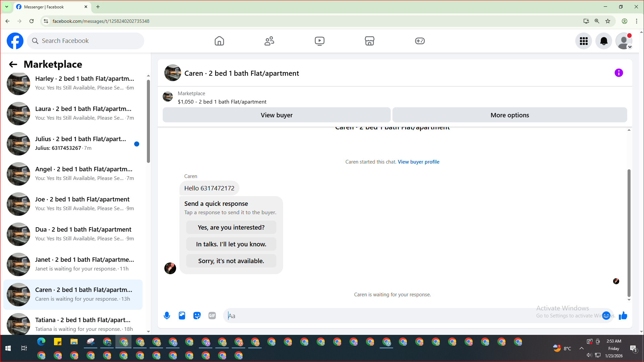Viewport: 644px width, 362px height.
Task: Open the Windows Start menu
Action: (8, 348)
